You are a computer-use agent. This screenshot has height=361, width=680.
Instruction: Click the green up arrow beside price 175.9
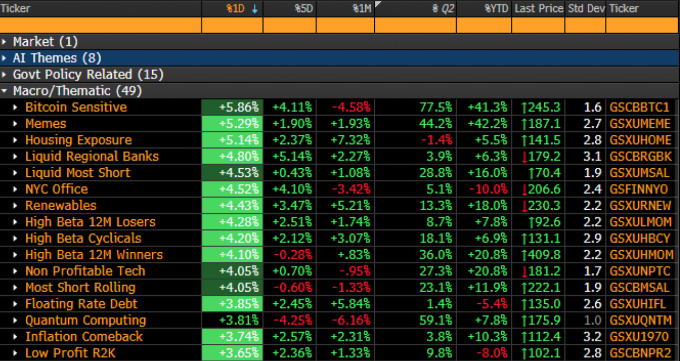(x=523, y=320)
